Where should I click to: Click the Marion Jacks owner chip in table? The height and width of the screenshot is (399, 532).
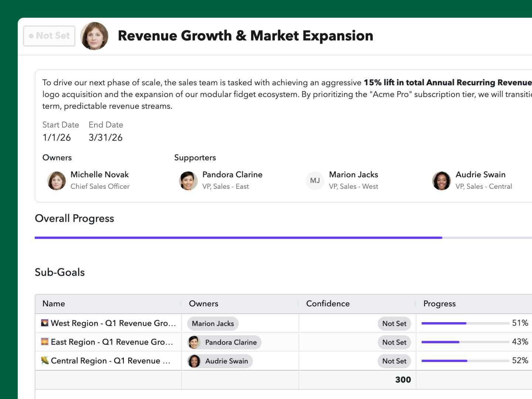[213, 324]
